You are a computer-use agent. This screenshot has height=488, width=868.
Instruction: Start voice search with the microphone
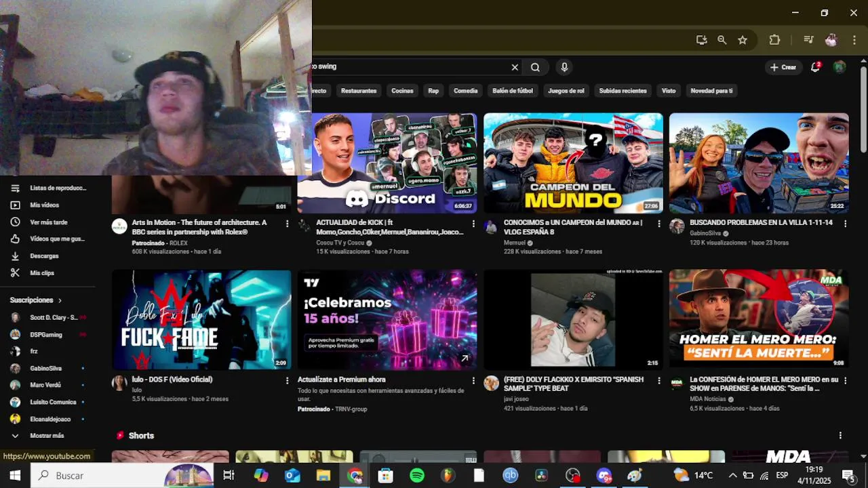(564, 67)
